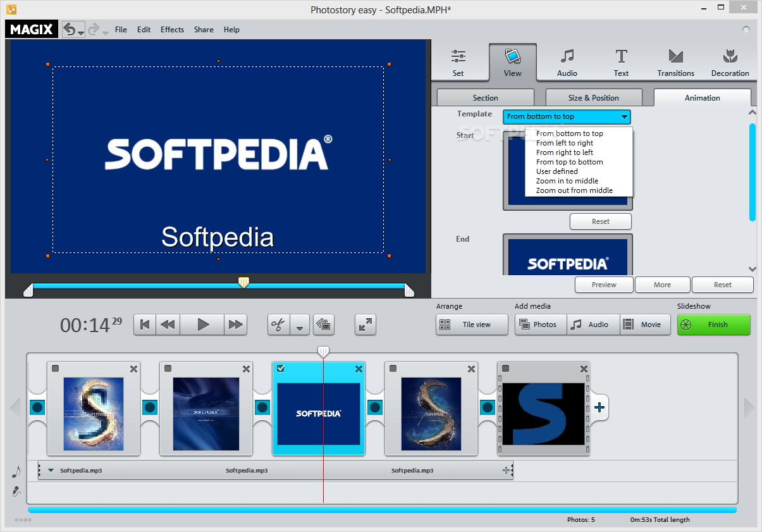
Task: Click the Undo arrow icon
Action: click(70, 29)
